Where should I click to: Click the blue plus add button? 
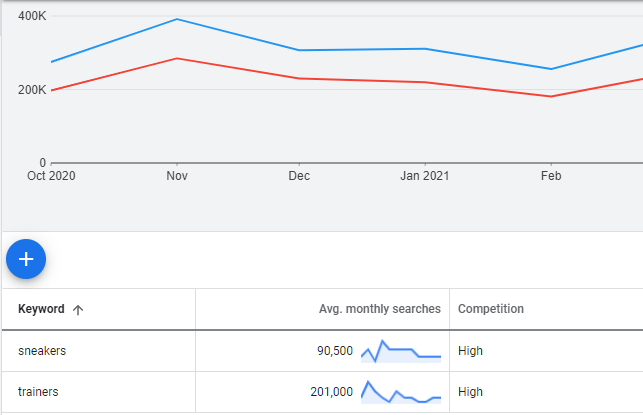26,259
